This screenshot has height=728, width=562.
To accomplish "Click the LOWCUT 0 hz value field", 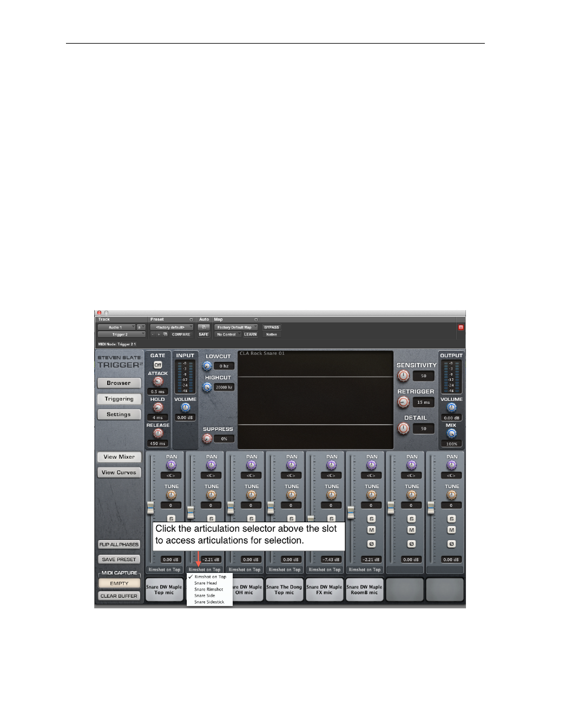I will point(224,366).
